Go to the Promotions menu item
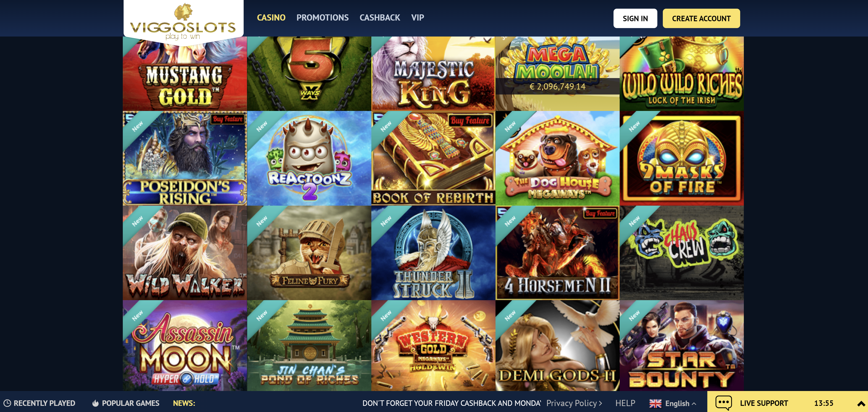Screen dimensions: 868x412 pyautogui.click(x=322, y=18)
